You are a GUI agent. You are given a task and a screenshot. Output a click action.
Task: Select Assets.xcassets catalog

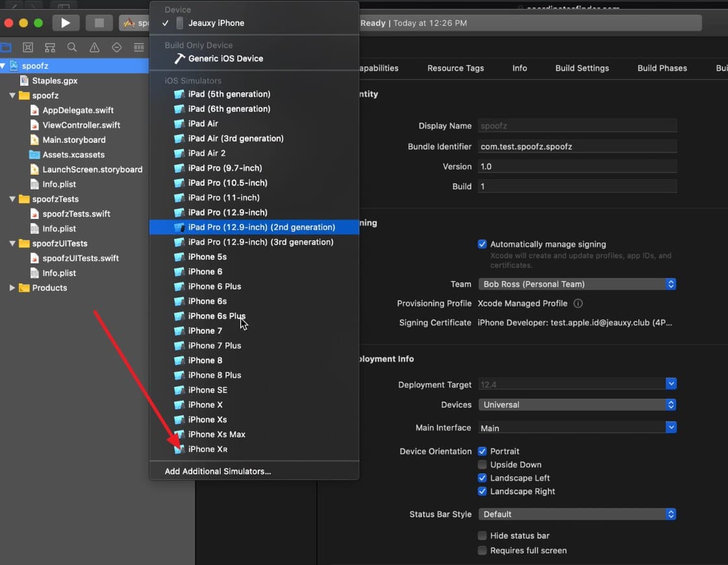tap(73, 155)
